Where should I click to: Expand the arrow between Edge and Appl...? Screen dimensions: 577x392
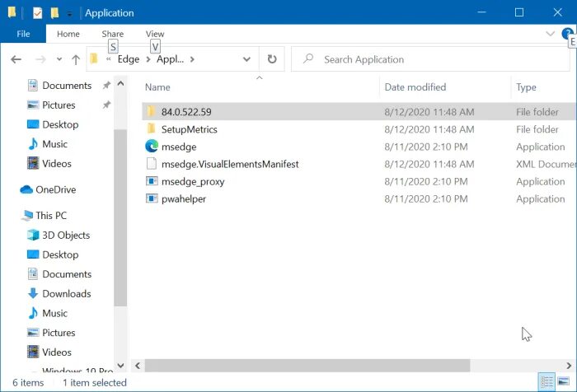[148, 59]
